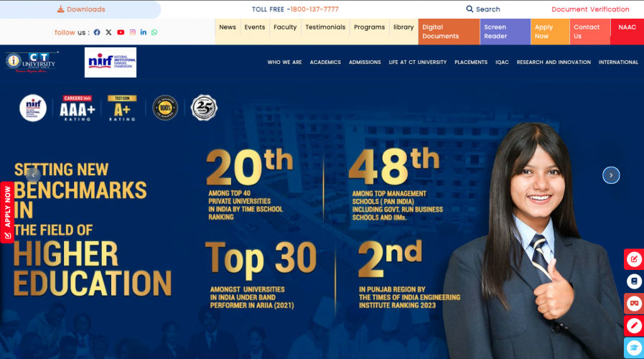Click the NIRF framework logo in header

click(111, 62)
